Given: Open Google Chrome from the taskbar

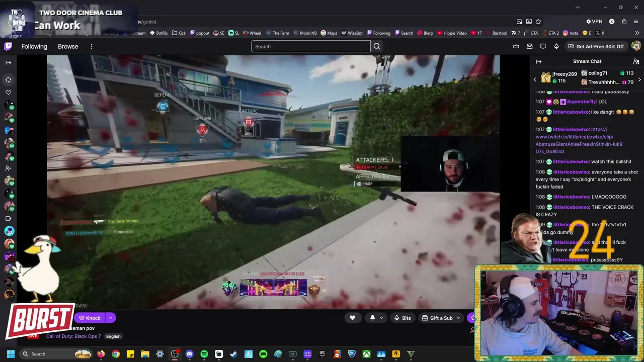Looking at the screenshot, I should coord(116,354).
